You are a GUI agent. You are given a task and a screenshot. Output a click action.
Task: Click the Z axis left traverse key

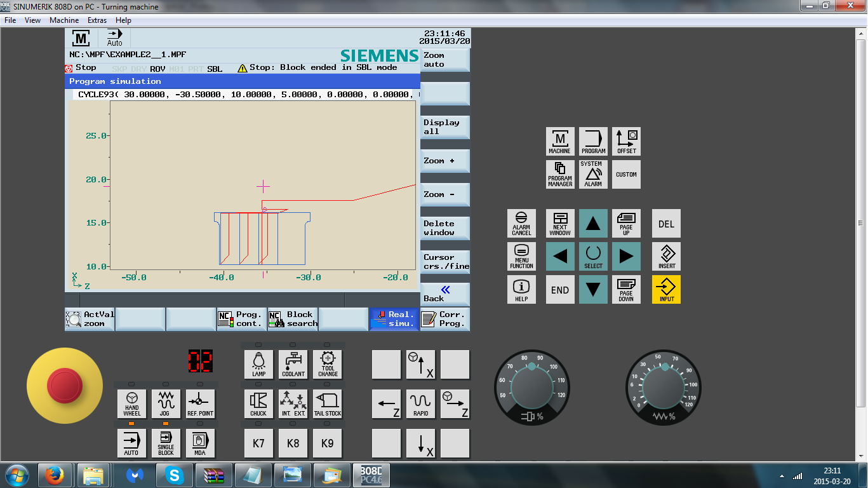pos(386,404)
